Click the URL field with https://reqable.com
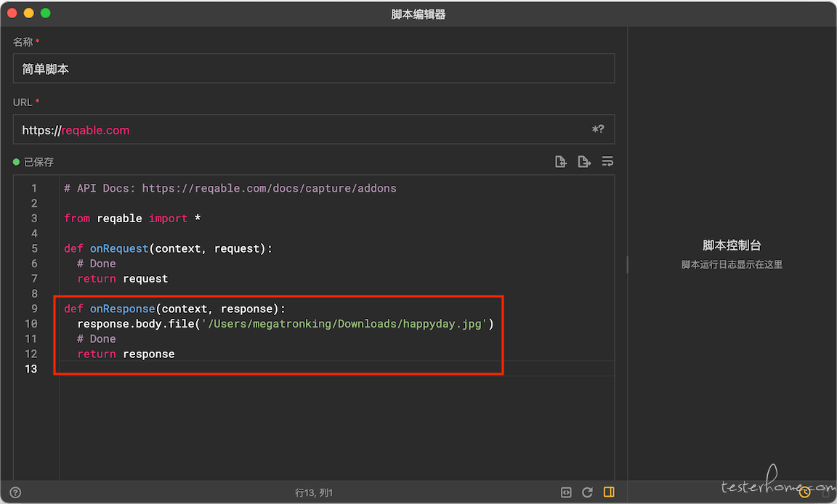Screen dimensions: 837x504 click(x=314, y=129)
